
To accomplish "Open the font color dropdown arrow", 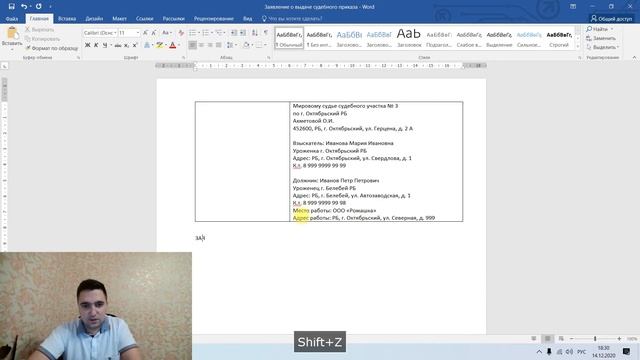I will point(179,45).
